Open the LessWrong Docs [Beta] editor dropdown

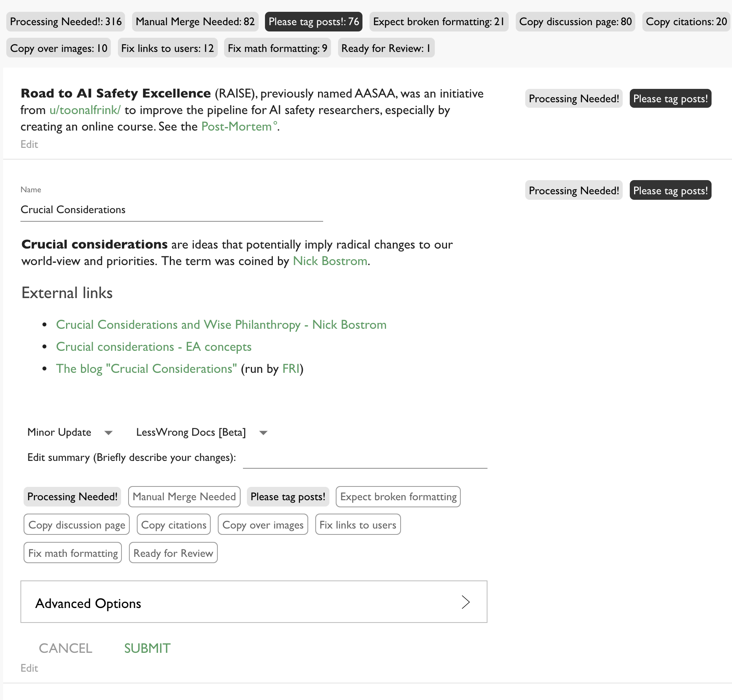[x=201, y=432]
